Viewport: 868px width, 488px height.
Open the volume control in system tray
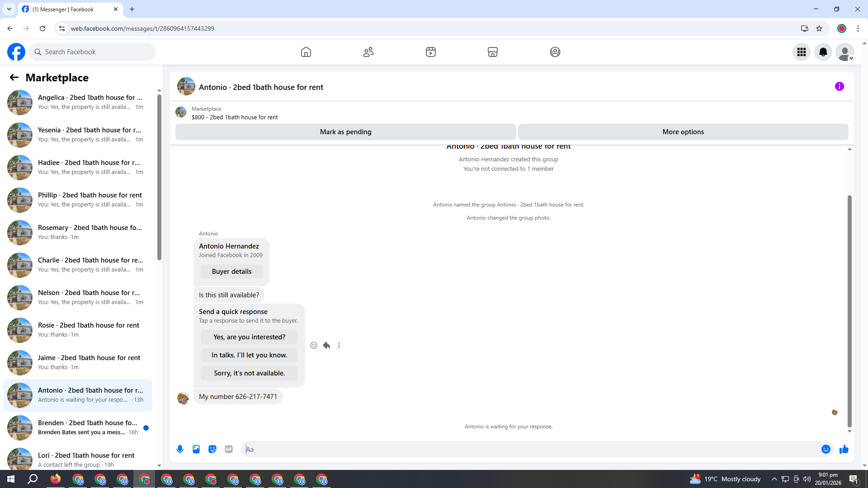pos(807,479)
